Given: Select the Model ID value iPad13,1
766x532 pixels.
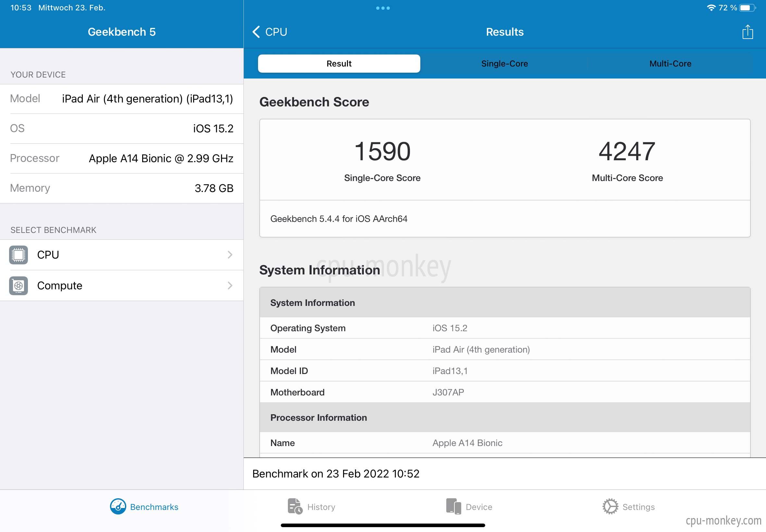Looking at the screenshot, I should (450, 371).
